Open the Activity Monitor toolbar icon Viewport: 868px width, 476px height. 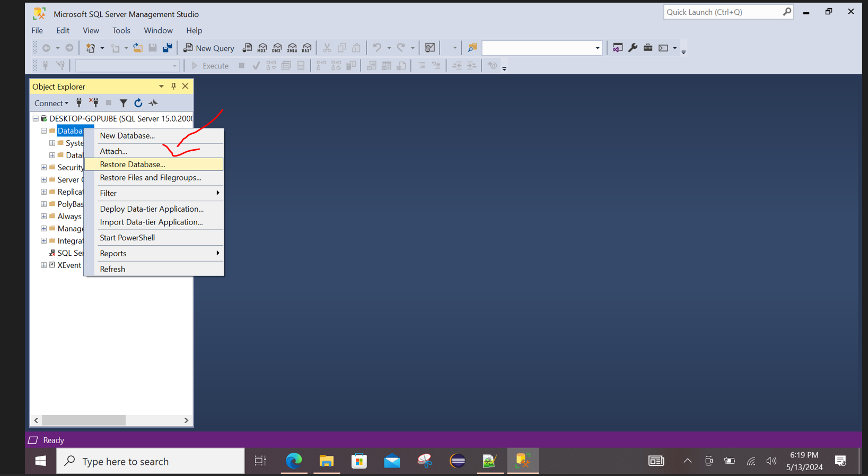430,48
